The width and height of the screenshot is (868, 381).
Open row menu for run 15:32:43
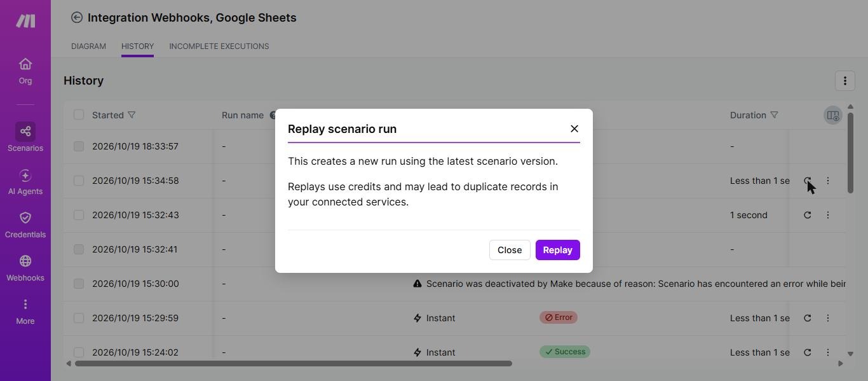[828, 215]
